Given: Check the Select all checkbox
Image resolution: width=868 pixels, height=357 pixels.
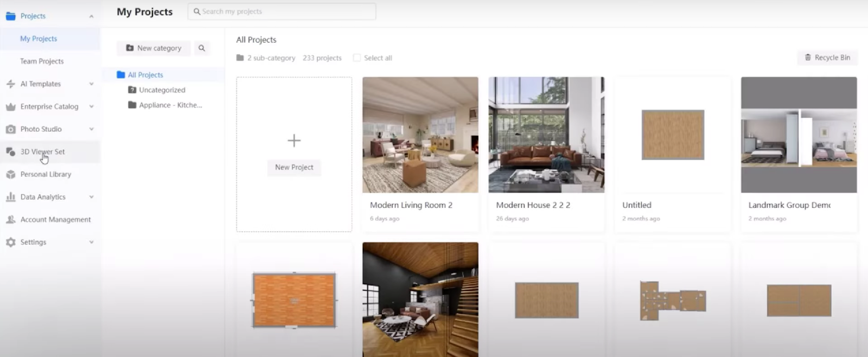Looking at the screenshot, I should point(356,58).
